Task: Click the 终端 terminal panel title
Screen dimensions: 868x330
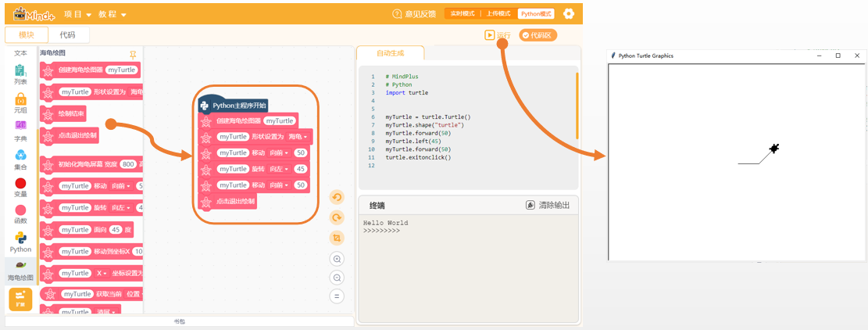Action: click(377, 206)
